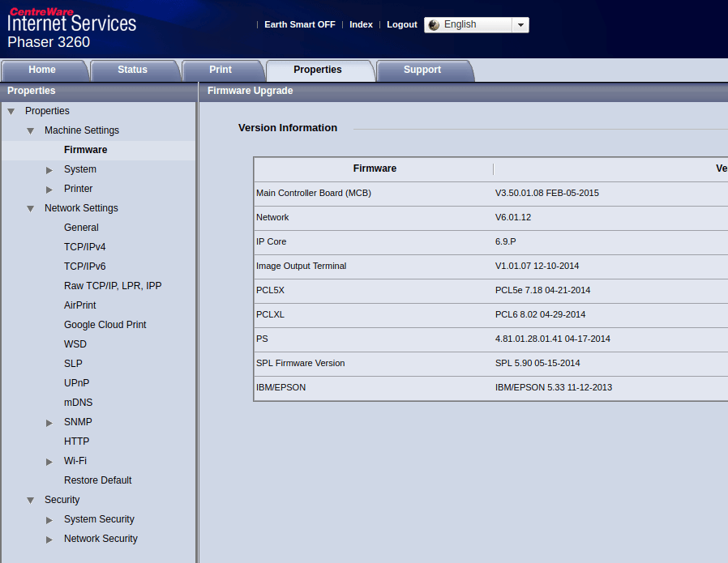The image size is (728, 563).
Task: Click the PS row label
Action: click(263, 339)
